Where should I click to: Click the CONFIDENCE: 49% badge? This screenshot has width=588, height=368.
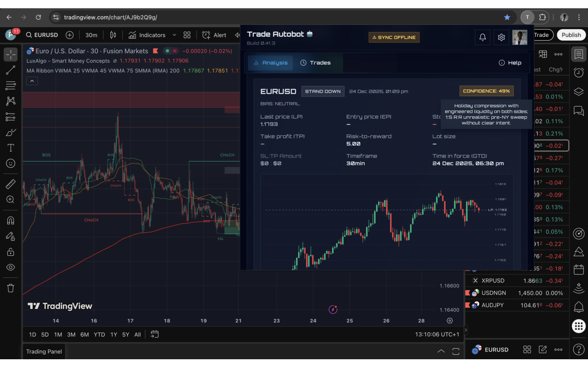point(486,91)
